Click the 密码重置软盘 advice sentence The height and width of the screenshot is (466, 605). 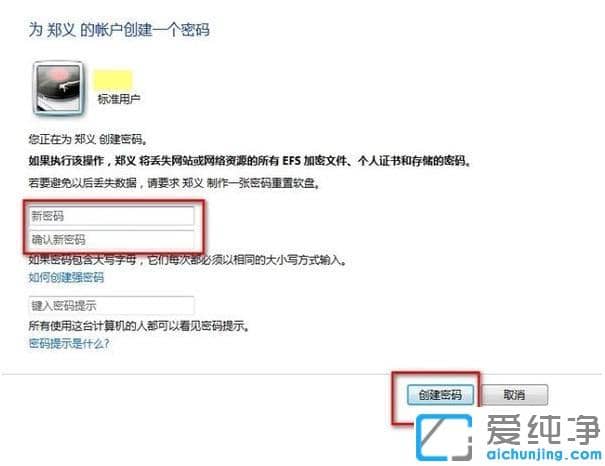click(x=174, y=182)
